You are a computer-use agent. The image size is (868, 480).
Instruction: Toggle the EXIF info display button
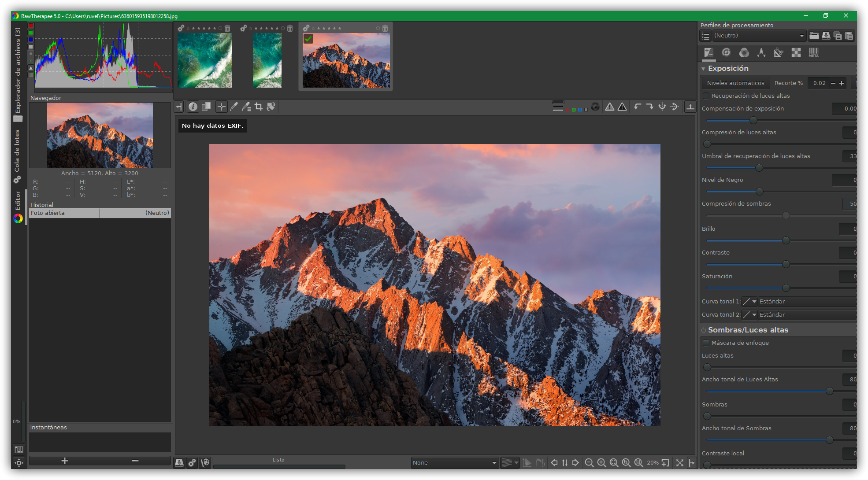[x=193, y=107]
